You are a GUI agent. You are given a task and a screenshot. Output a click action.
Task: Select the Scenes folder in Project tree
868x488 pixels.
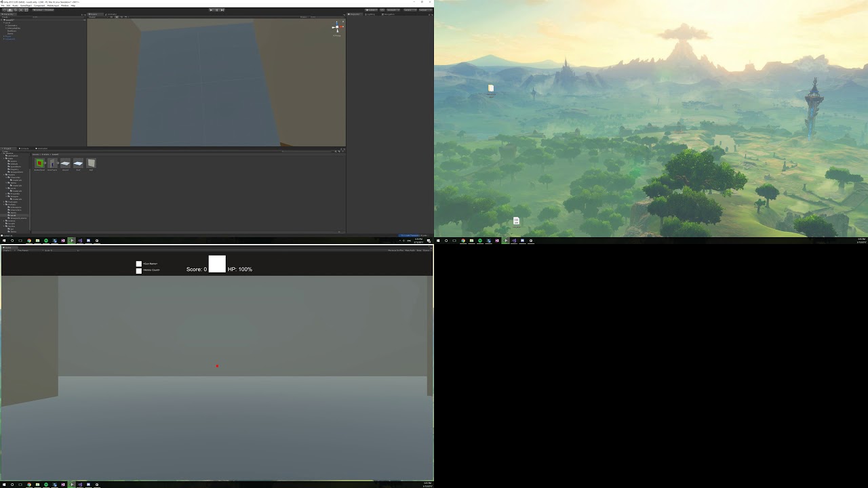click(x=10, y=221)
